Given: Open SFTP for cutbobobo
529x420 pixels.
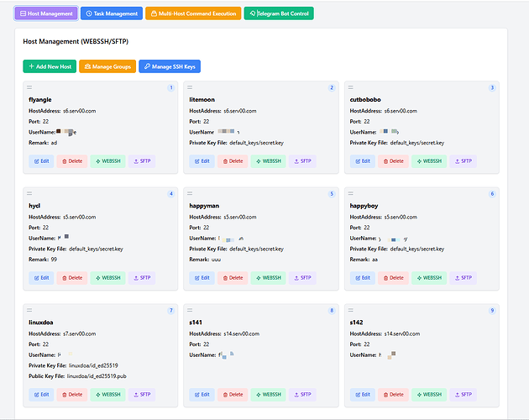Looking at the screenshot, I should click(x=463, y=161).
